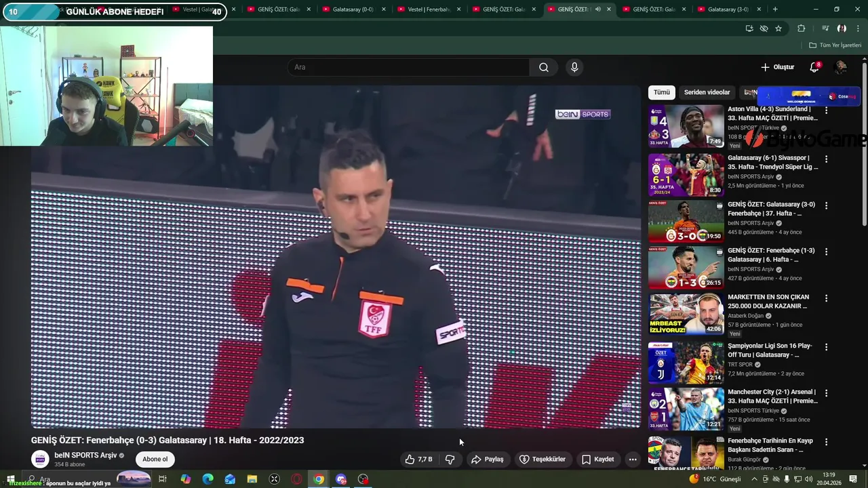Open Manchester City (2-1) Arsenal thumbnail

tap(686, 409)
